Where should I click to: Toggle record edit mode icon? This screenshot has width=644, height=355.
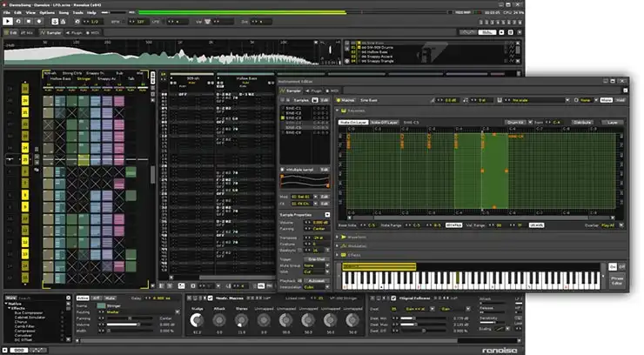pos(39,21)
